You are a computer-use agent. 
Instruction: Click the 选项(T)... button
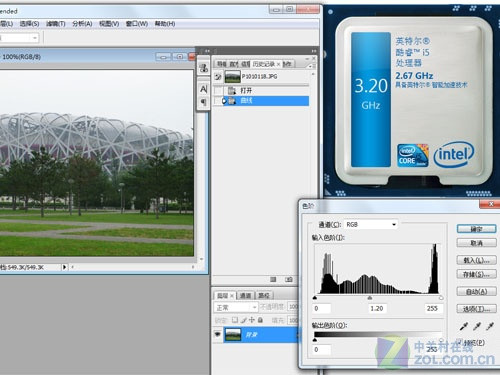[476, 309]
